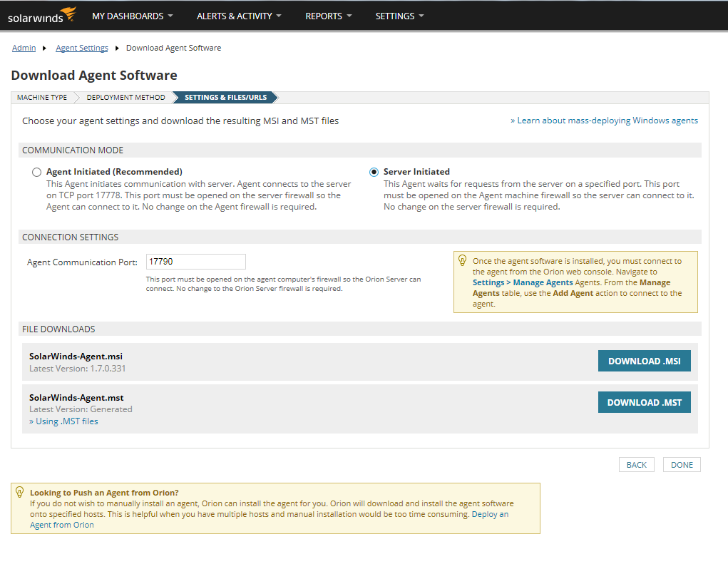
Task: Open the Agent Settings breadcrumb link
Action: 82,48
